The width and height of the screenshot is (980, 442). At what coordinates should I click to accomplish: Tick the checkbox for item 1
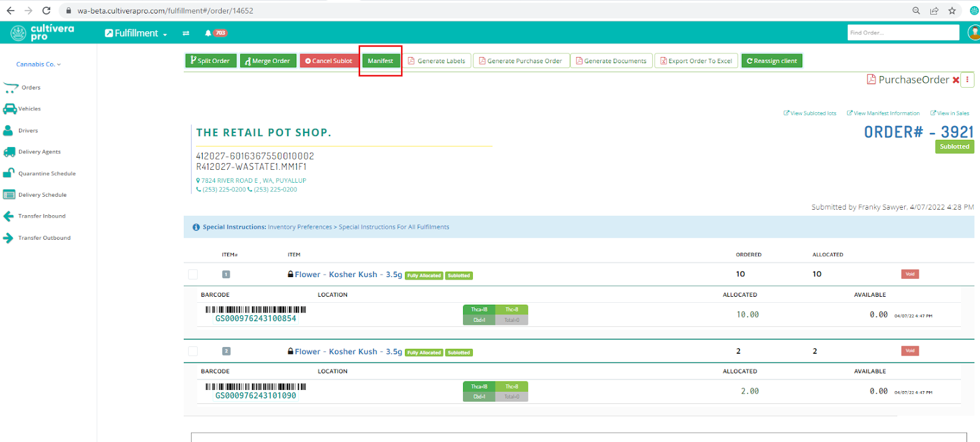[x=193, y=275]
